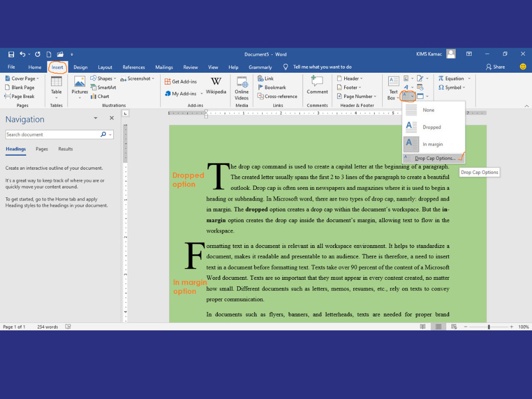Open Ribbon Display Options
The image size is (532, 399).
coord(469,54)
